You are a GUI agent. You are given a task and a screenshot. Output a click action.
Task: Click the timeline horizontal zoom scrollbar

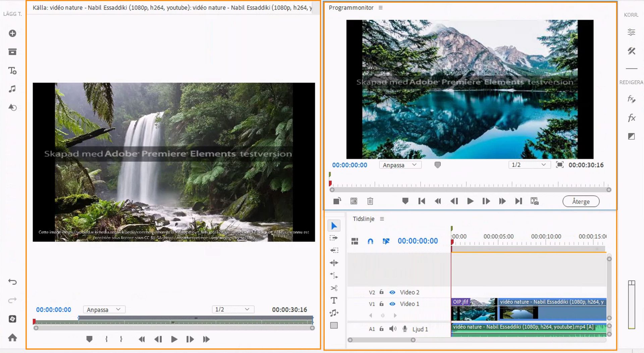coord(382,340)
